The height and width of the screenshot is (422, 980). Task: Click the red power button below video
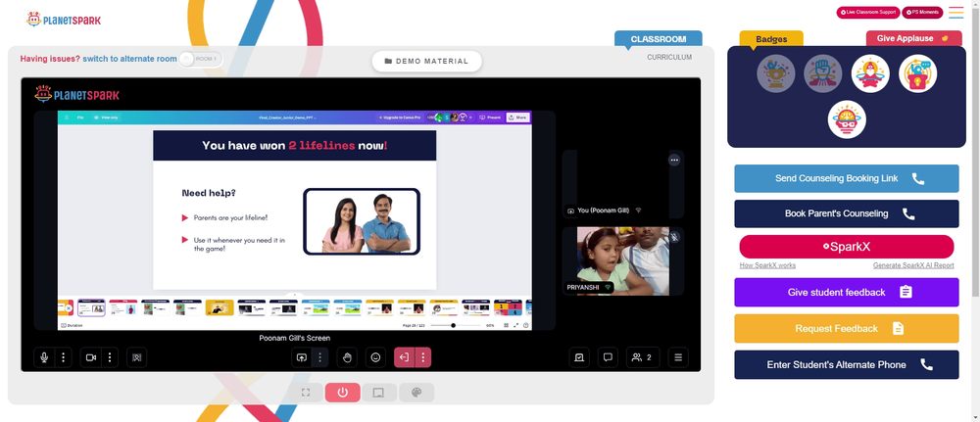point(342,393)
